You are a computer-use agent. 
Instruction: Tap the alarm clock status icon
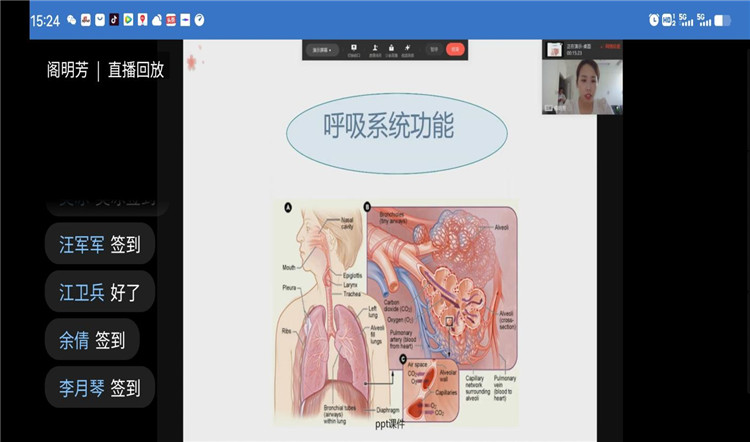(x=654, y=20)
